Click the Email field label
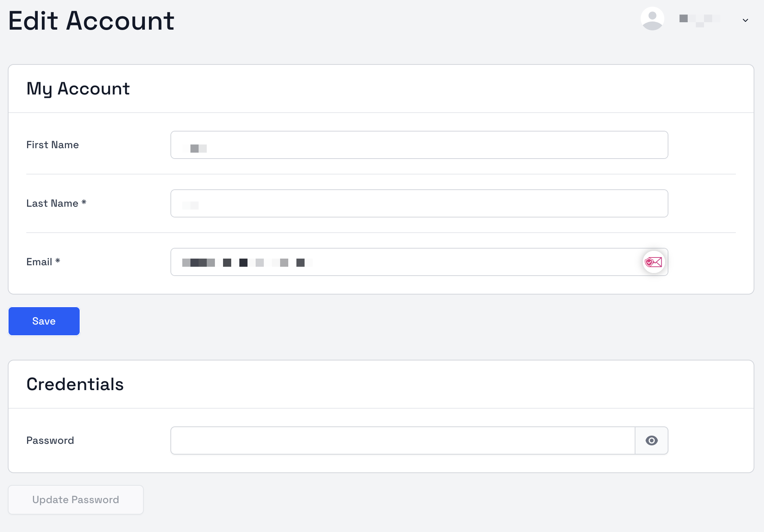Screen dimensions: 764x532 click(x=39, y=262)
